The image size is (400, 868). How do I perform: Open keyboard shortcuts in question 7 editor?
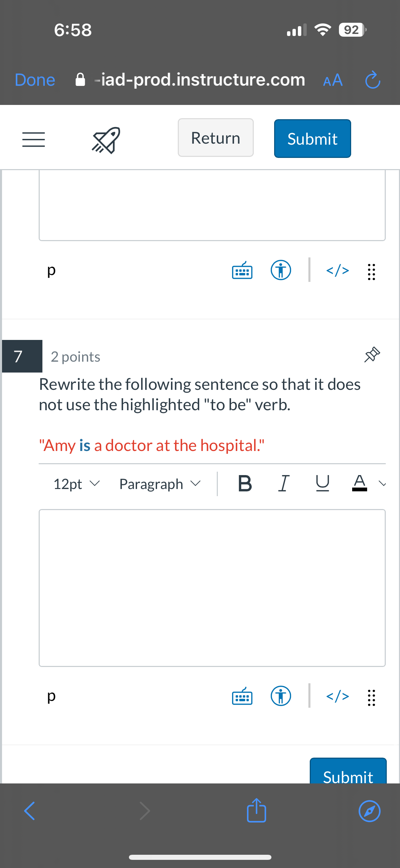point(242,696)
